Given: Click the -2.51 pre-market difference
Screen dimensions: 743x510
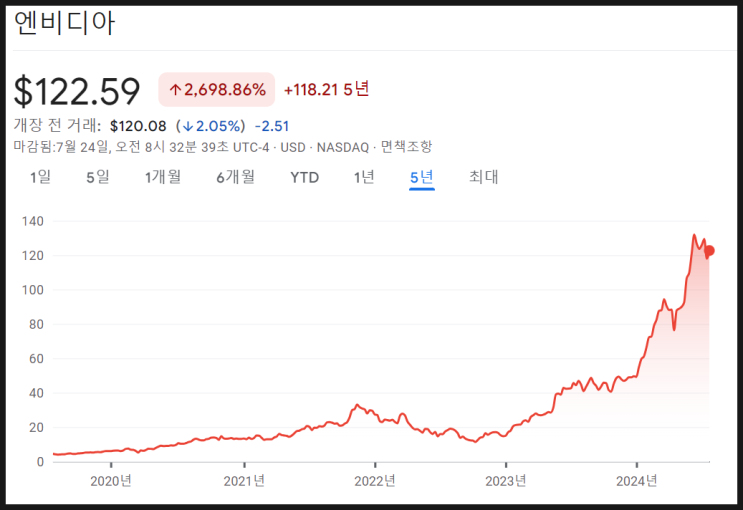Looking at the screenshot, I should coord(272,126).
